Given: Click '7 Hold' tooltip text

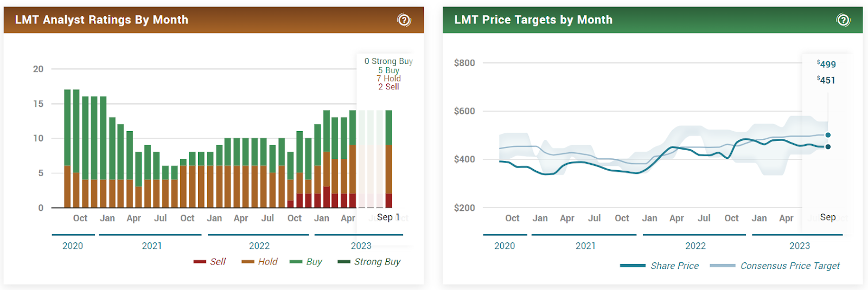Looking at the screenshot, I should 388,78.
